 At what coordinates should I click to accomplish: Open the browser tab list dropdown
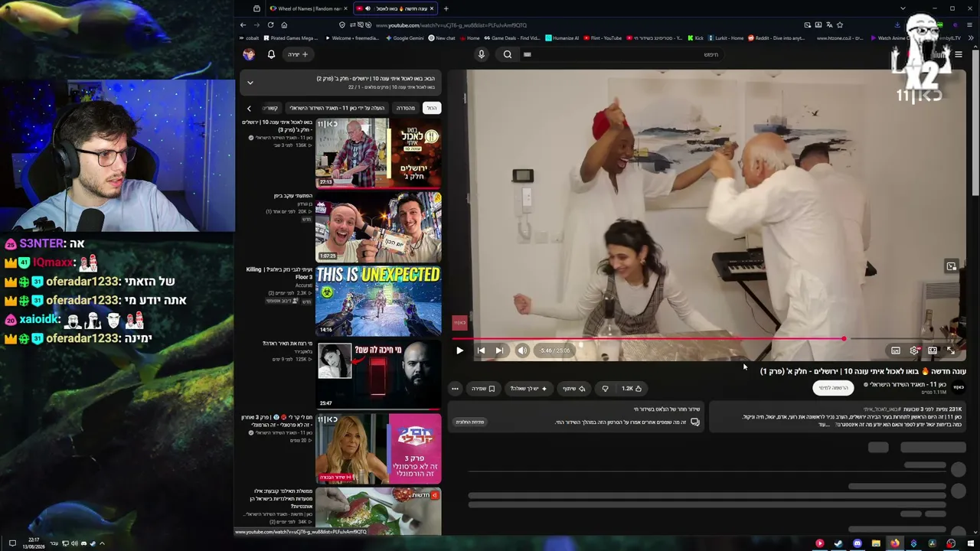(903, 8)
